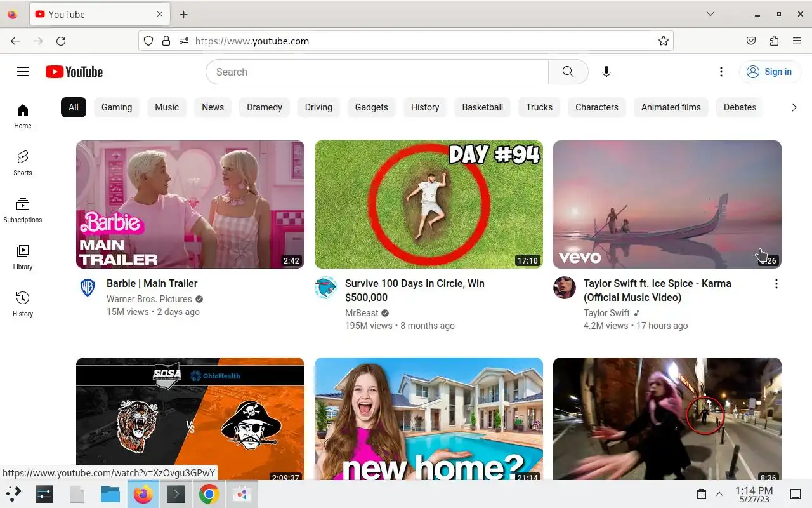
Task: Focus the YouTube search field
Action: (377, 72)
